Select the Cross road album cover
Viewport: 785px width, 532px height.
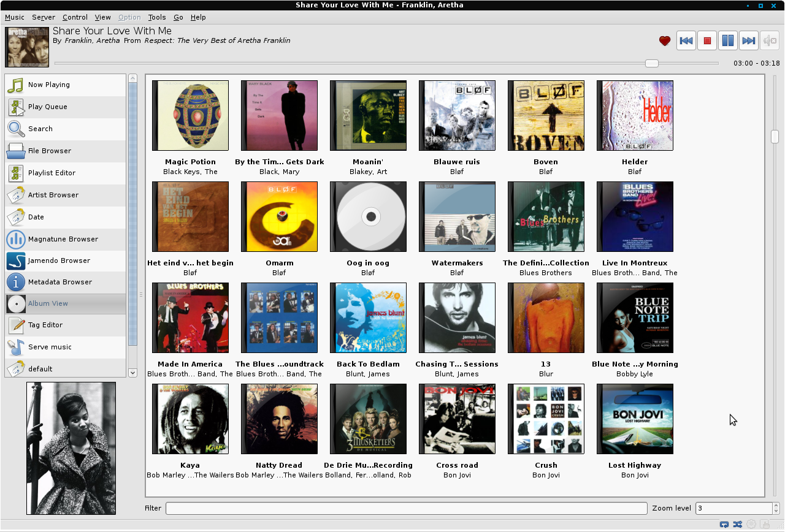(x=457, y=419)
